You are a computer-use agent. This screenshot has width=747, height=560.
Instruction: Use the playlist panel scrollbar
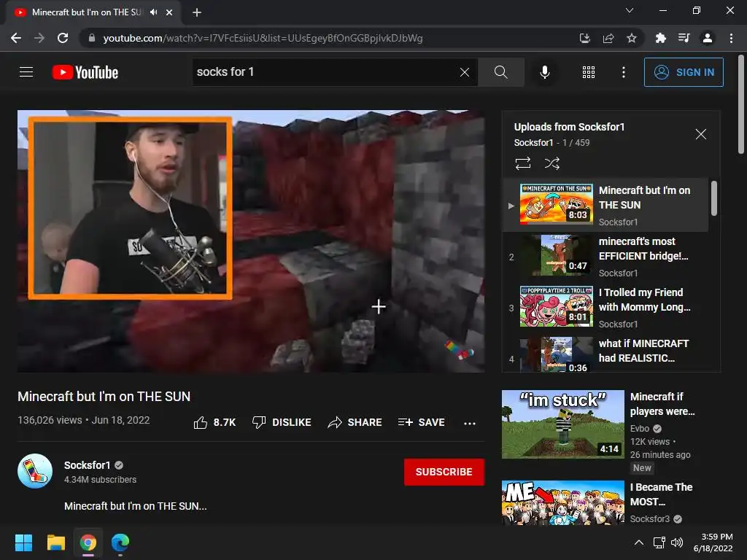(713, 198)
